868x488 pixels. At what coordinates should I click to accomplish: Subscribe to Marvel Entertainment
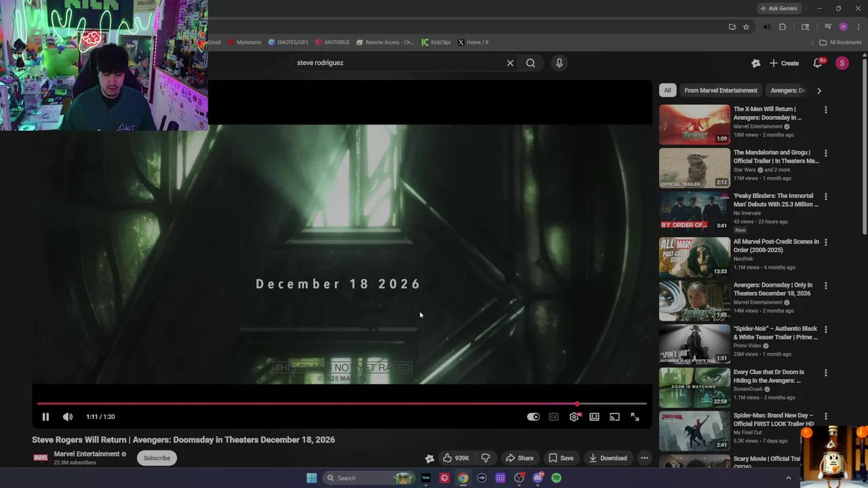(157, 458)
